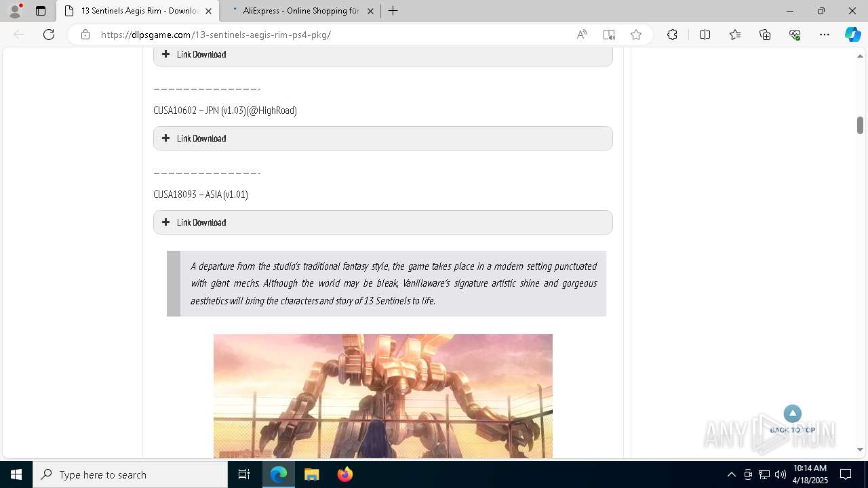This screenshot has width=868, height=488.
Task: Expand Link Download under CUSA10602 JPN
Action: tap(383, 138)
